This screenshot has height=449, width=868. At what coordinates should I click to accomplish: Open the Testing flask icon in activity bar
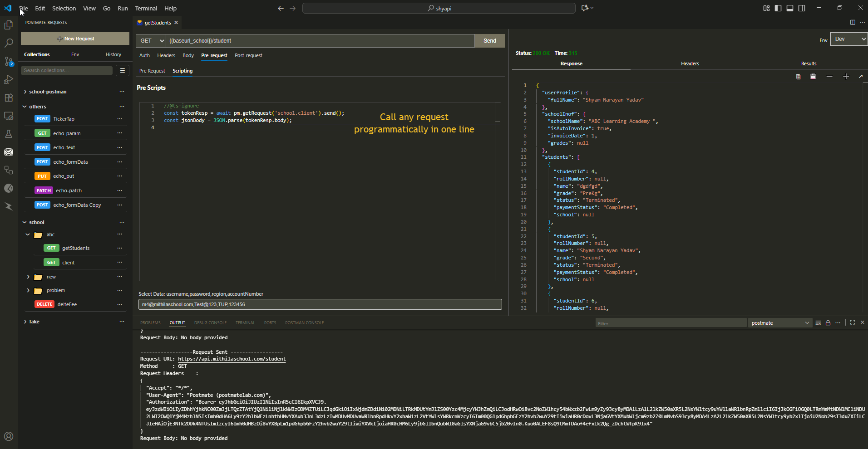9,134
